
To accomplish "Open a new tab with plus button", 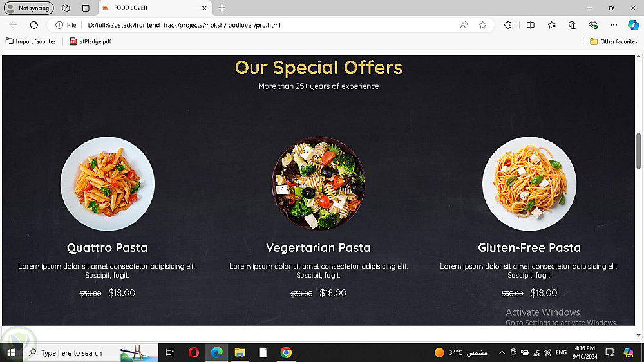I will pos(222,8).
